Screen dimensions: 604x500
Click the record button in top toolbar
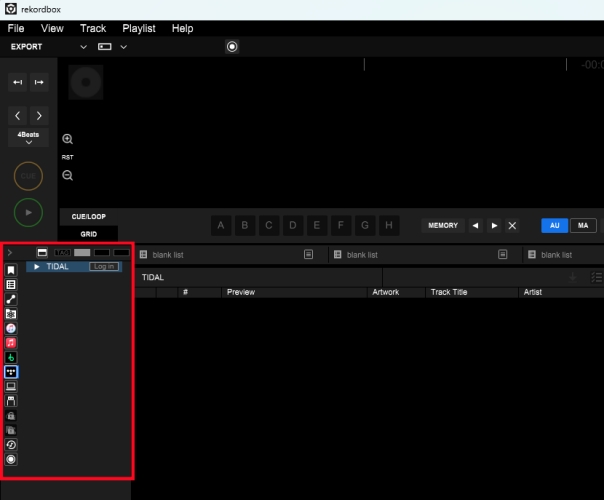click(232, 47)
